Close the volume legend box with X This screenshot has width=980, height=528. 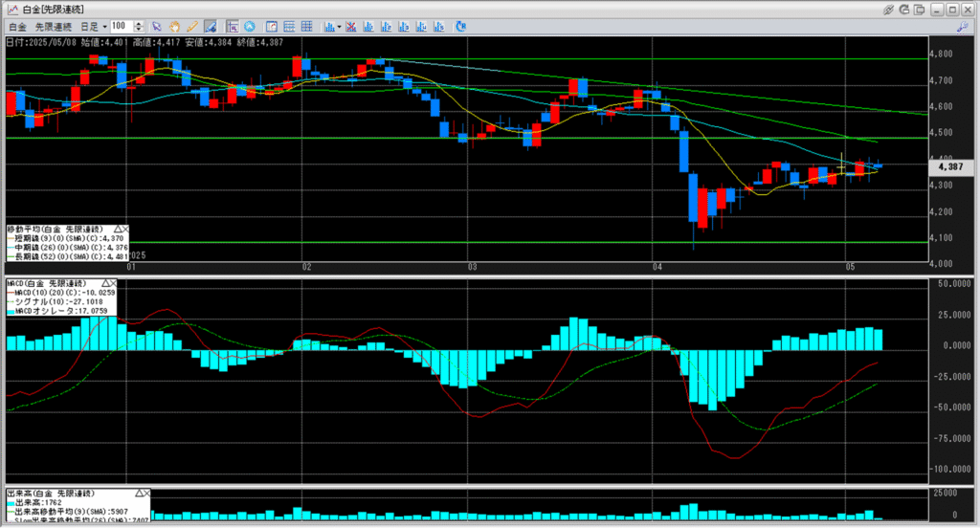click(146, 493)
